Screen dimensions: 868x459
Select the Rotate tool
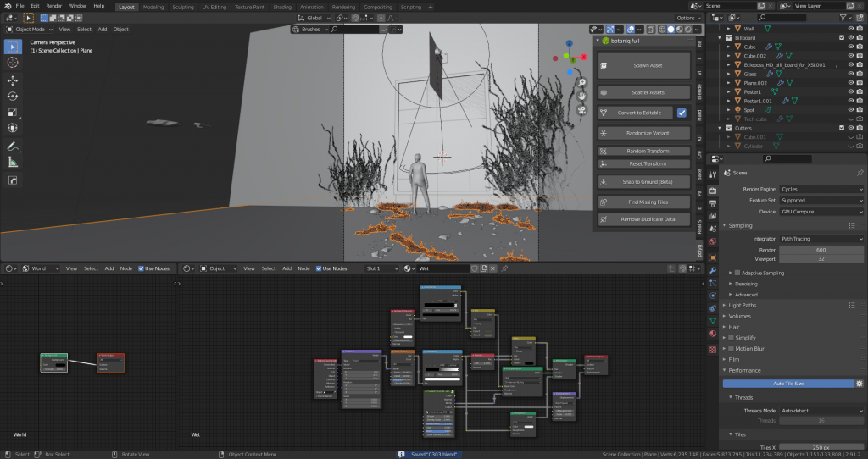tap(13, 96)
